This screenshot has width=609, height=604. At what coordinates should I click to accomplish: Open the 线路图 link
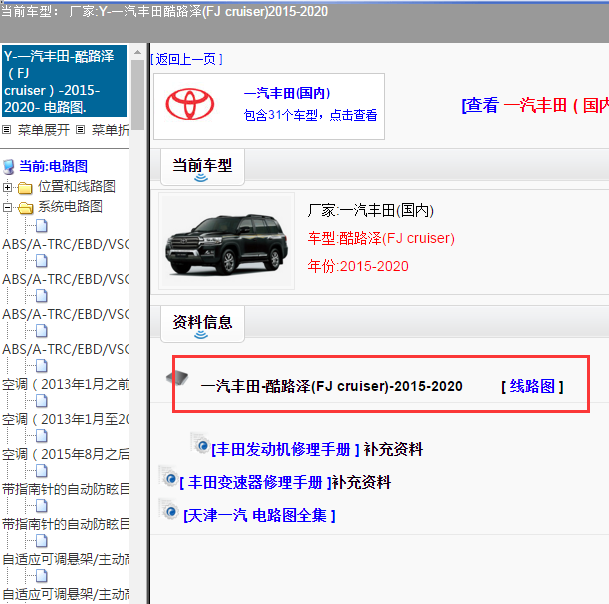point(532,386)
